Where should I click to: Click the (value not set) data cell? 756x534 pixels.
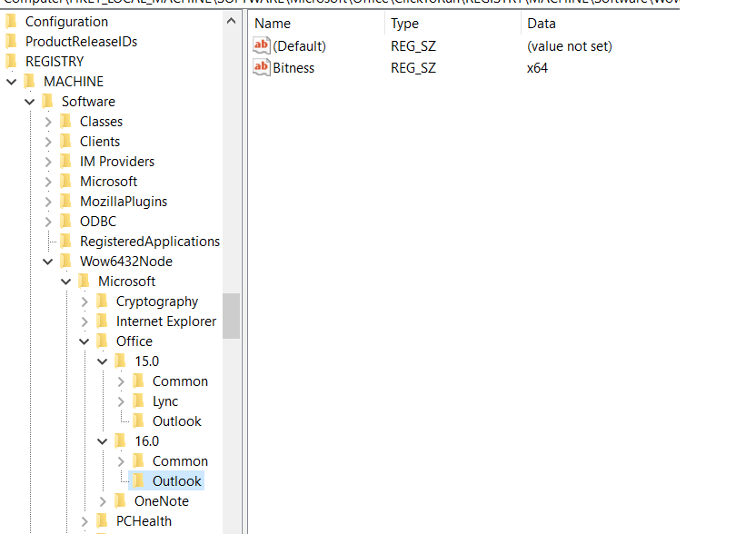click(x=570, y=46)
